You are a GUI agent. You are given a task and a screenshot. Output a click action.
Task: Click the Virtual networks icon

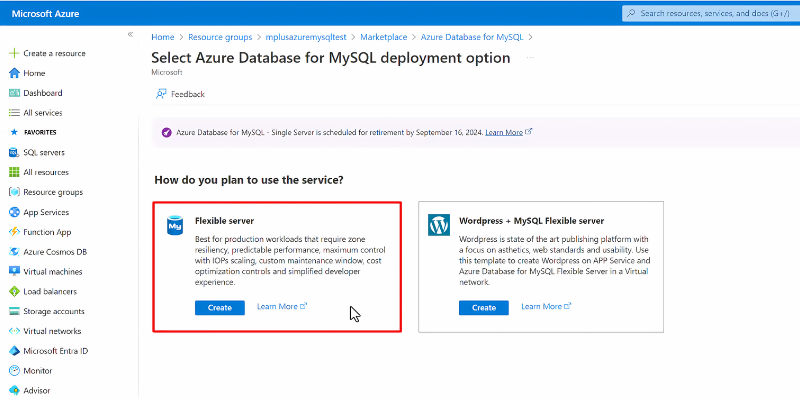coord(14,331)
